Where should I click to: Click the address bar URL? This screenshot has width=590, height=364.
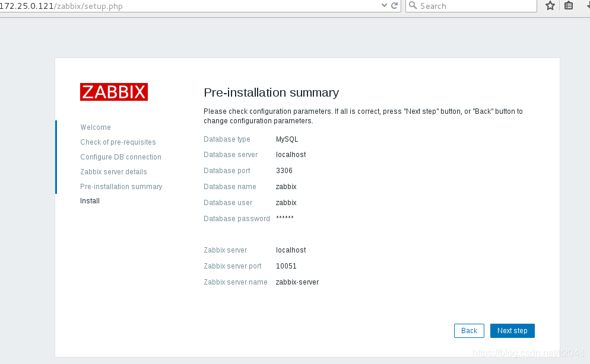(x=61, y=6)
